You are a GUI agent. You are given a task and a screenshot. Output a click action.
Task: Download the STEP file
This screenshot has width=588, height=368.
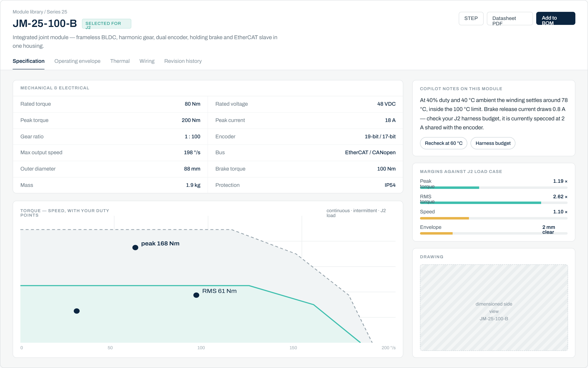pos(471,19)
